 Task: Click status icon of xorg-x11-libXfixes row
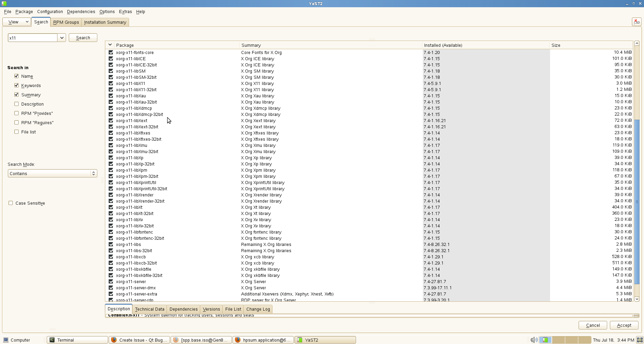(x=111, y=133)
